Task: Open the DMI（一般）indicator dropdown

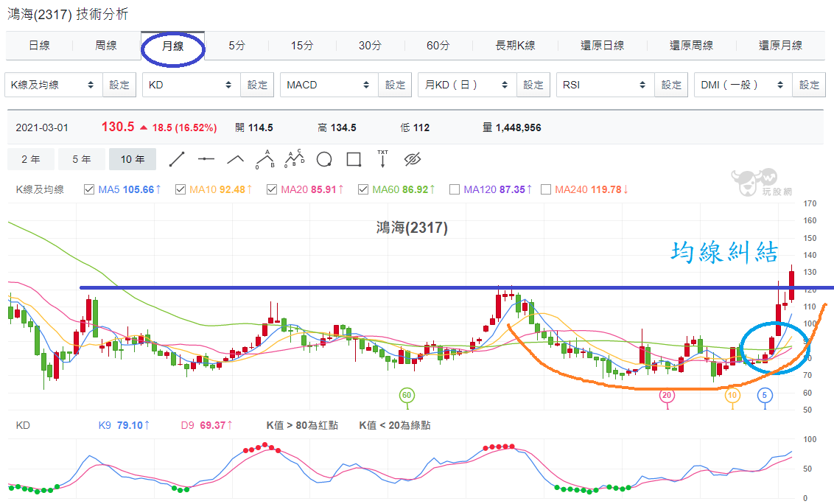Action: pyautogui.click(x=743, y=85)
